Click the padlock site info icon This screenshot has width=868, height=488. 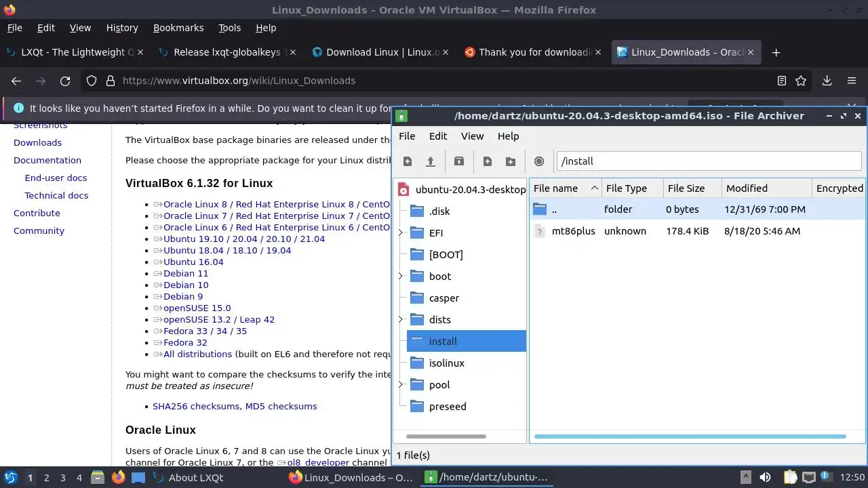(x=110, y=81)
